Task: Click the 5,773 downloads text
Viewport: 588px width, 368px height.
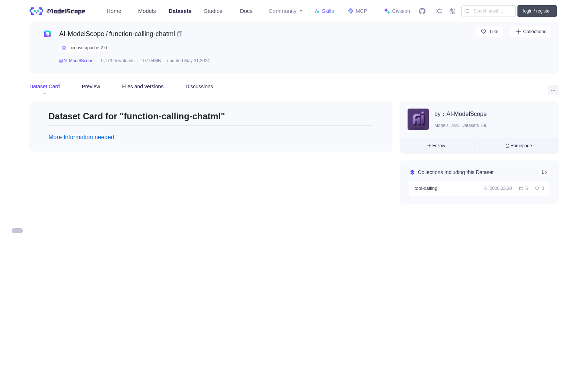Action: pyautogui.click(x=118, y=61)
